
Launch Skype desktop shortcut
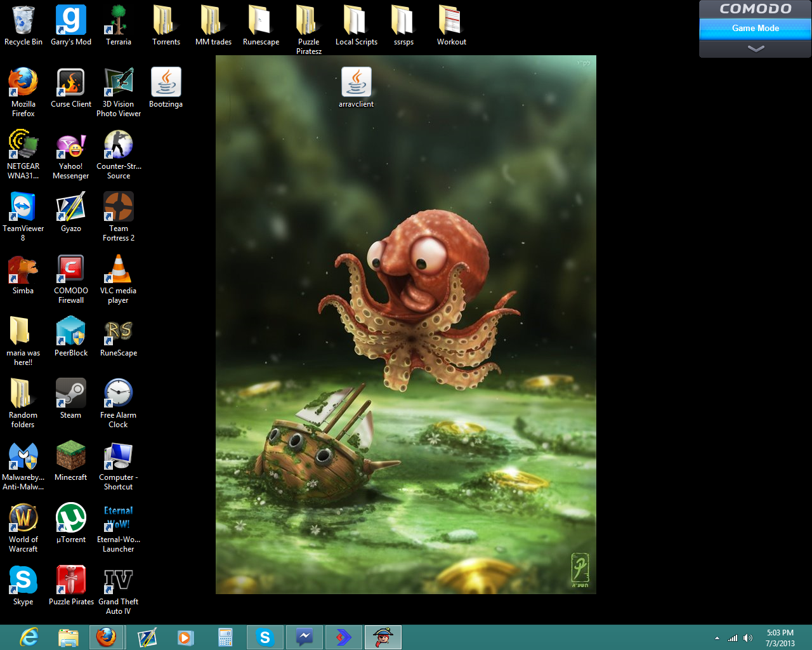23,585
